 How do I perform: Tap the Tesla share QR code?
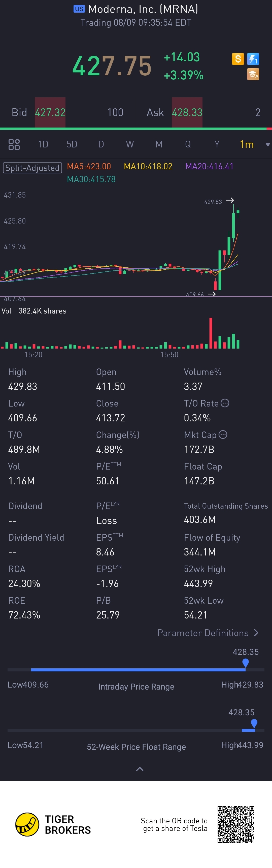pyautogui.click(x=236, y=824)
